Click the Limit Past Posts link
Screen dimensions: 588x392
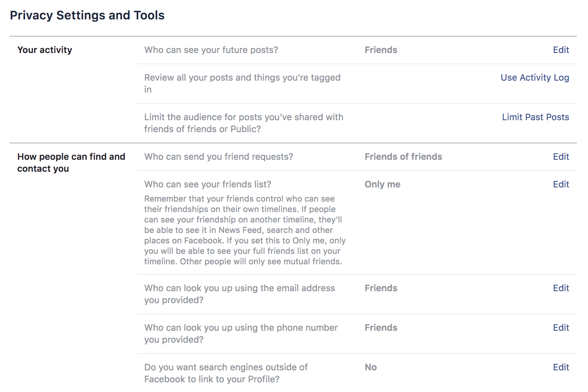[x=535, y=117]
